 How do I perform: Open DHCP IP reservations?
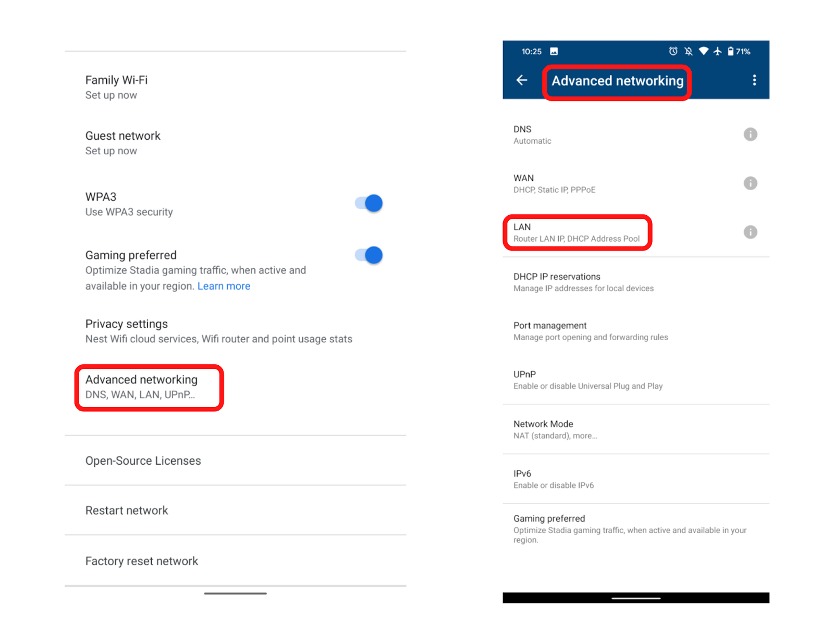pos(636,282)
